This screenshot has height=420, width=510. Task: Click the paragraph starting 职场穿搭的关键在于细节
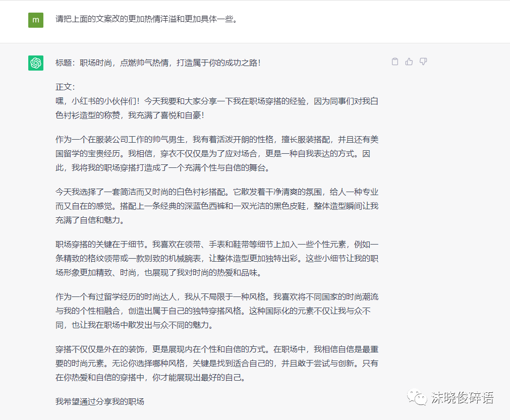[217, 258]
